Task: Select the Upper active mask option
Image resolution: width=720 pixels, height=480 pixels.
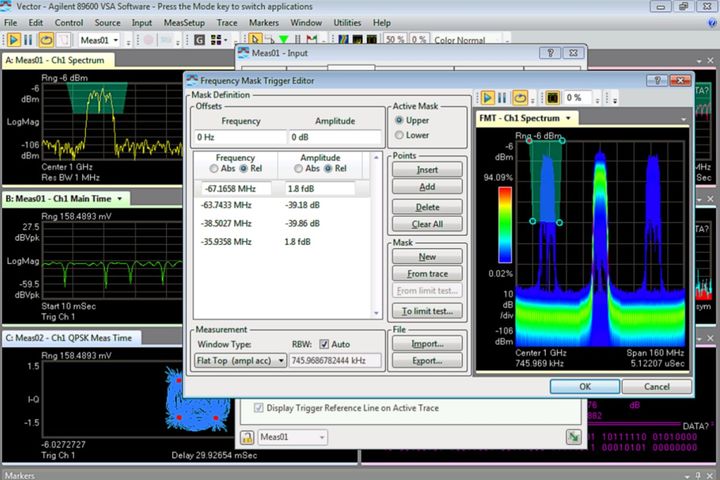Action: [x=400, y=120]
